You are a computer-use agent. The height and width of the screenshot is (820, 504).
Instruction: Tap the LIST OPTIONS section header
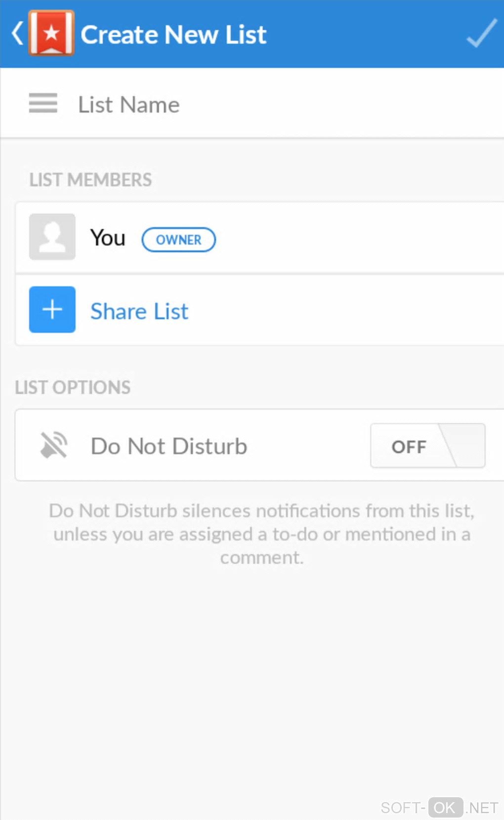(73, 387)
